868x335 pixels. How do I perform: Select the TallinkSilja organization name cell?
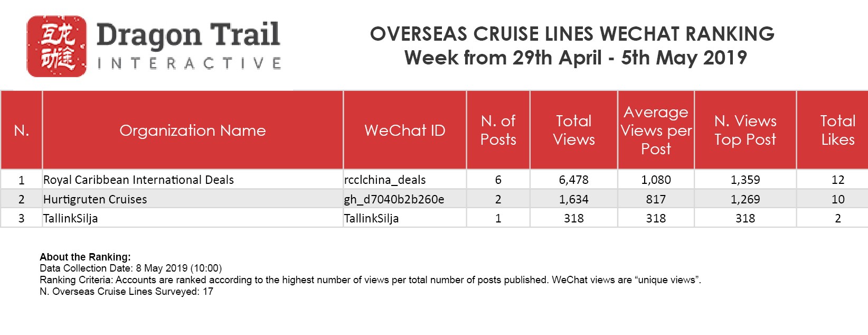coord(70,218)
